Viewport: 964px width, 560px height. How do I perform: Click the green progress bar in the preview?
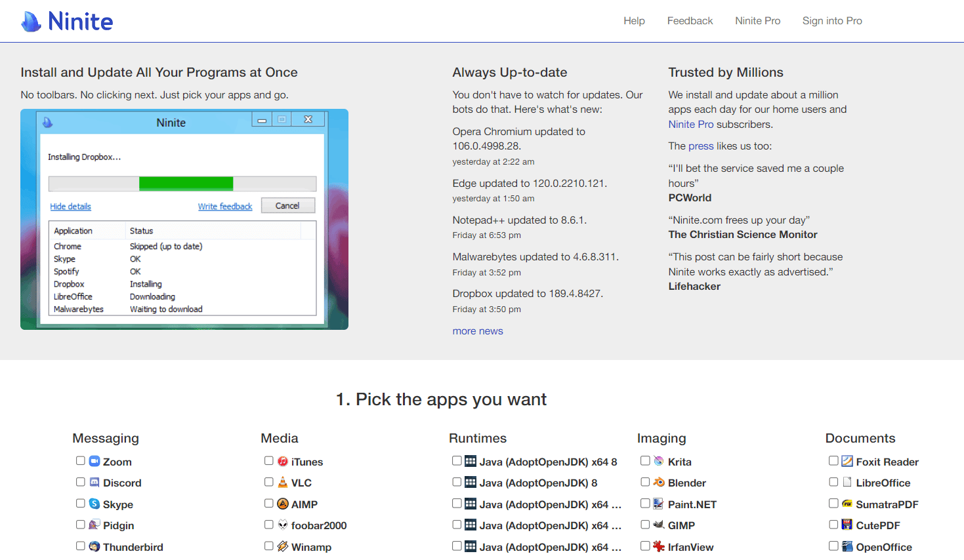click(x=186, y=184)
